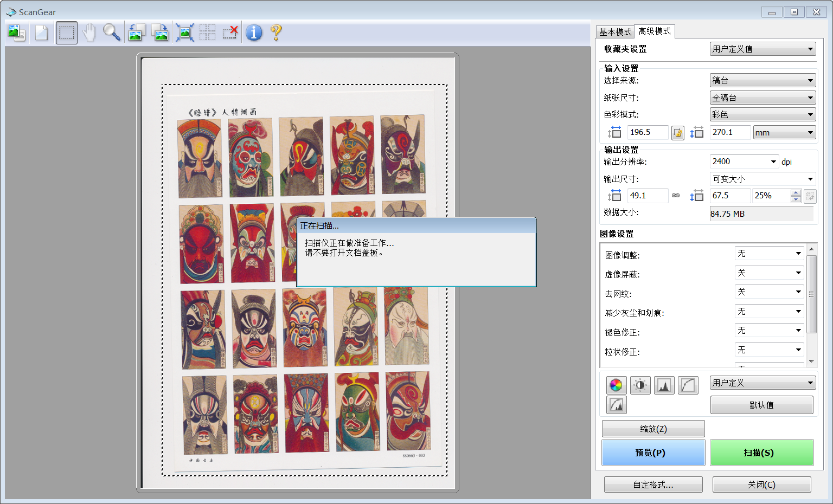Click the image settings scroll up arrow
The image size is (833, 504).
click(811, 249)
